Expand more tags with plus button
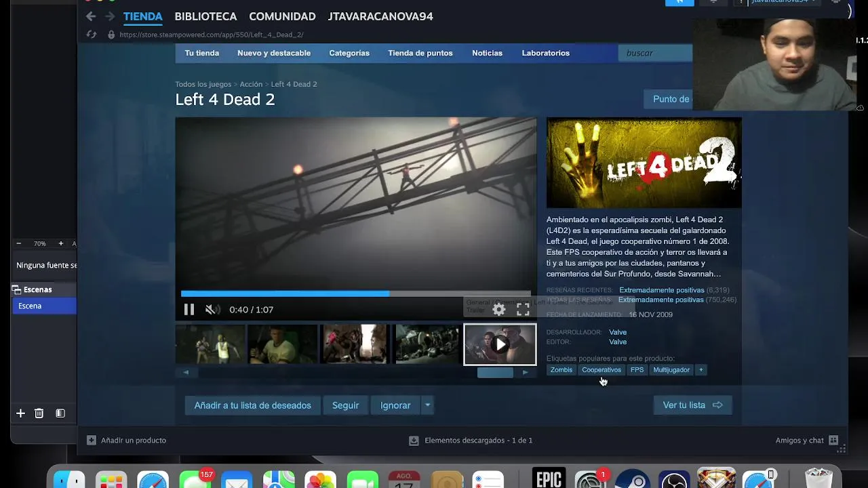868x488 pixels. pyautogui.click(x=701, y=370)
